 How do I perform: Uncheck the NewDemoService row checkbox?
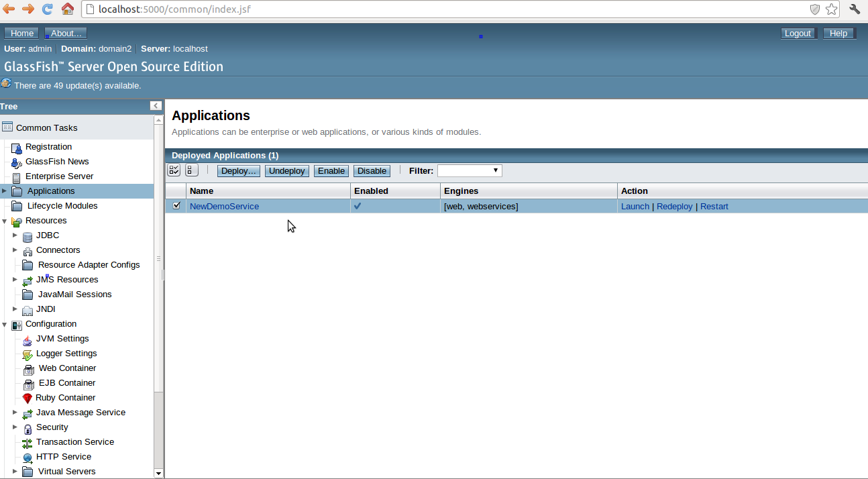(x=175, y=206)
